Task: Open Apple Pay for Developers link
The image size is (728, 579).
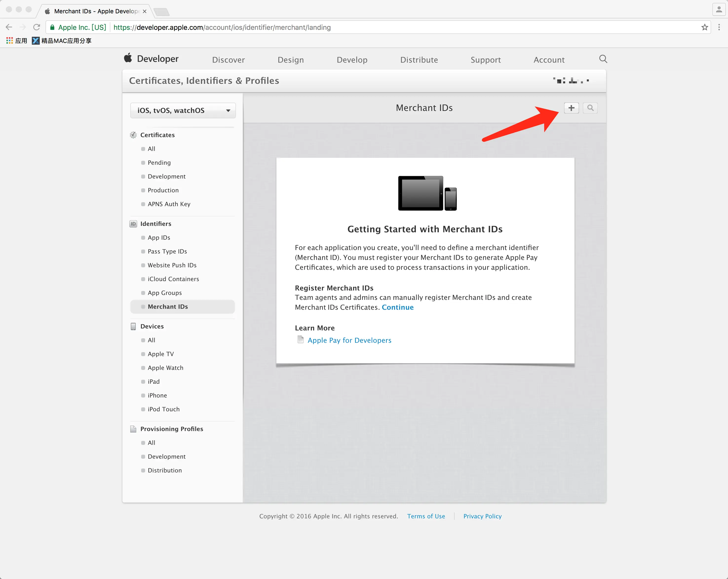Action: pyautogui.click(x=349, y=340)
